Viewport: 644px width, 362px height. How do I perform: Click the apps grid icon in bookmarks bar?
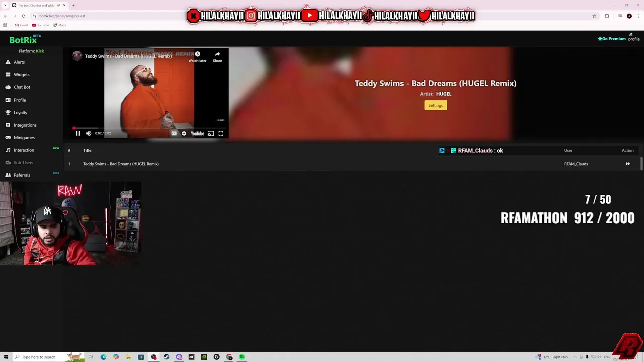5,25
